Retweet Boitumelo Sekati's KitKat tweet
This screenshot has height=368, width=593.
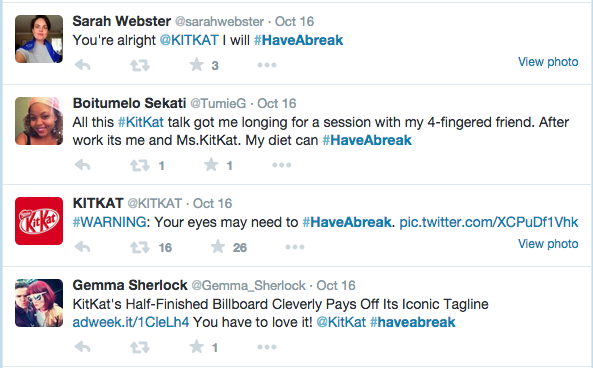pos(140,165)
